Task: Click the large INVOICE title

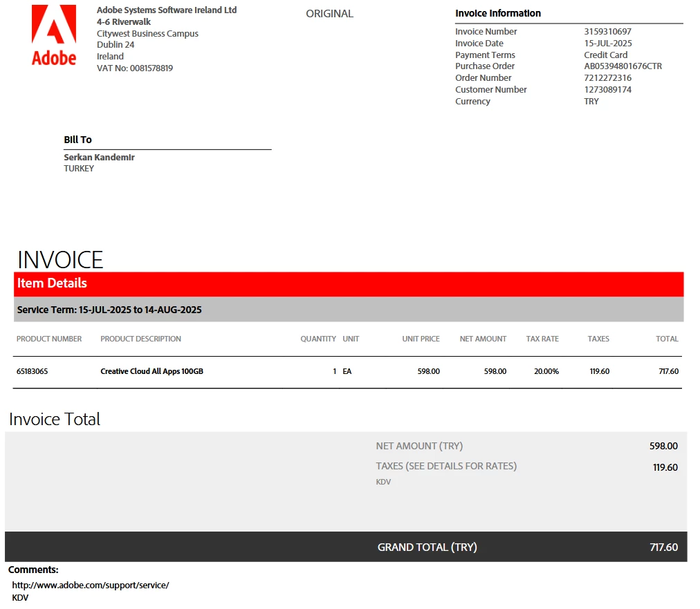Action: tap(59, 260)
